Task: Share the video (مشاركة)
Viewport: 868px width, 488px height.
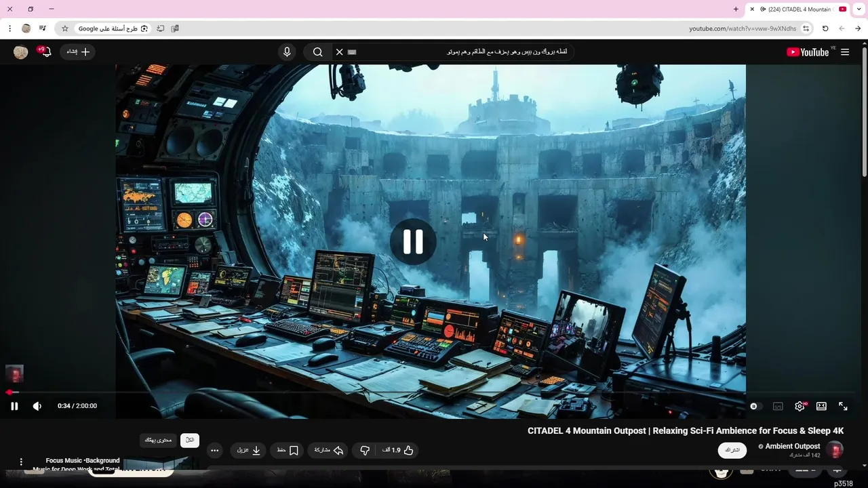Action: click(x=329, y=450)
